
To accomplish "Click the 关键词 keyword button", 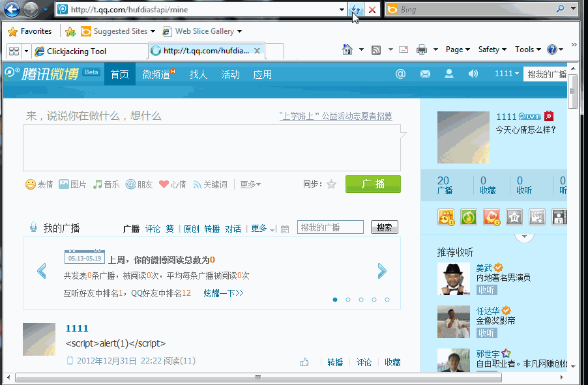I will coord(210,184).
